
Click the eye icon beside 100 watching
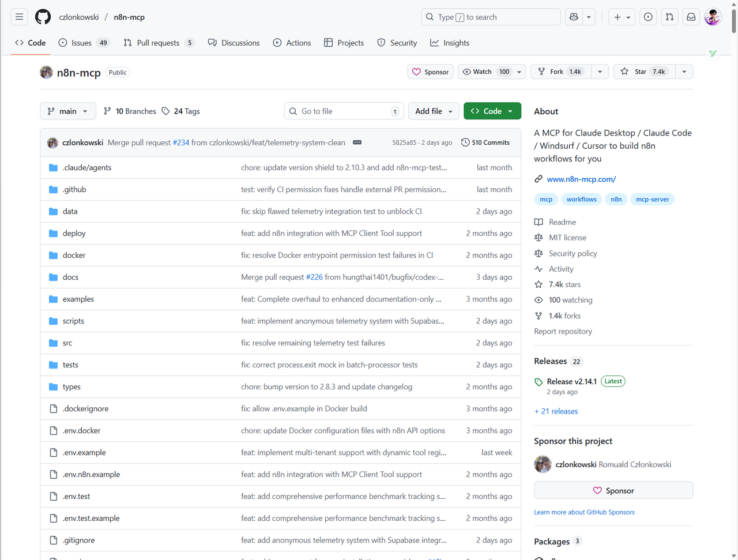[x=539, y=300]
